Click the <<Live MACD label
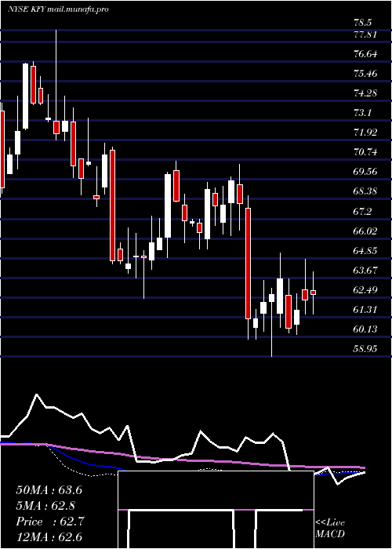Viewport: 392px width, 549px height. click(x=330, y=528)
